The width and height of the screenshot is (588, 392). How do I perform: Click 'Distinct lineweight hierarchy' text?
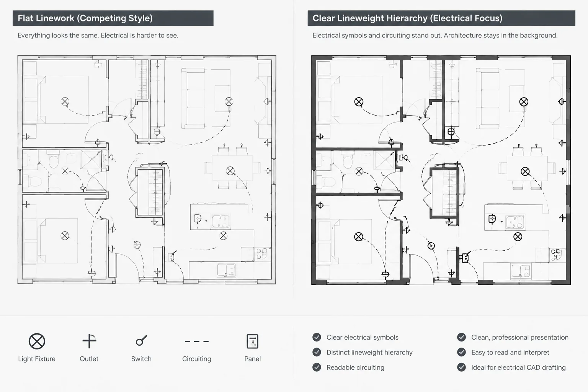pyautogui.click(x=369, y=353)
